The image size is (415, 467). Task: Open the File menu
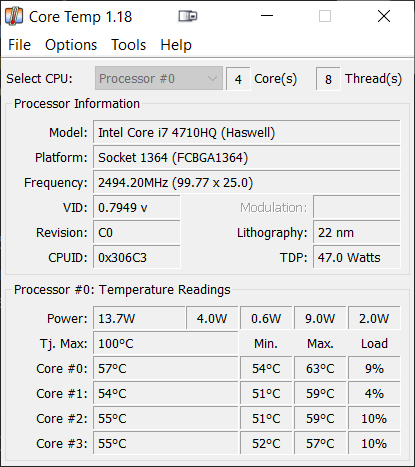click(19, 45)
